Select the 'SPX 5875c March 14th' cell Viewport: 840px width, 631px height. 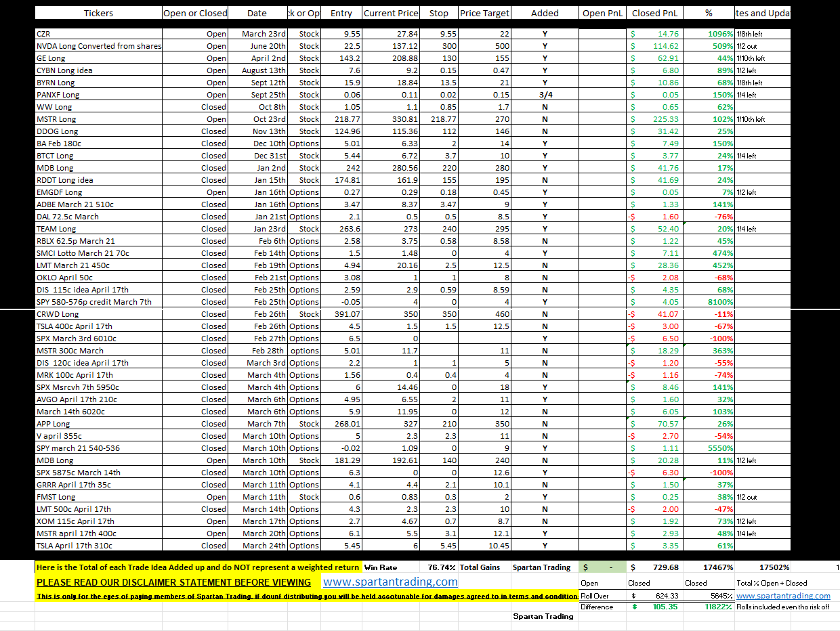(x=99, y=473)
